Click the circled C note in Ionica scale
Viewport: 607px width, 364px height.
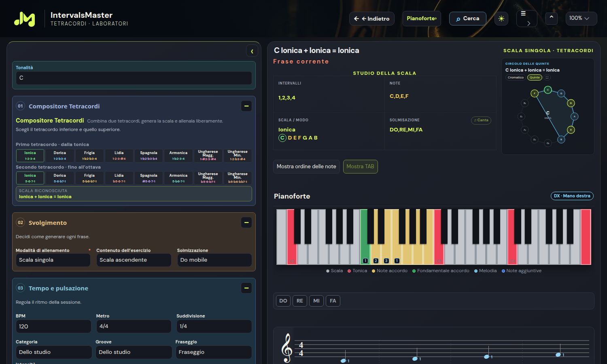(282, 138)
